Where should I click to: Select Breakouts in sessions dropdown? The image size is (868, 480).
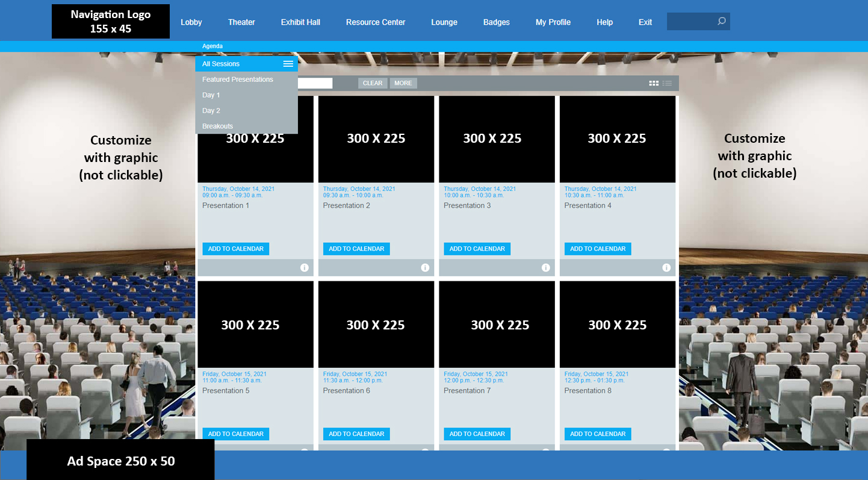[x=247, y=126]
